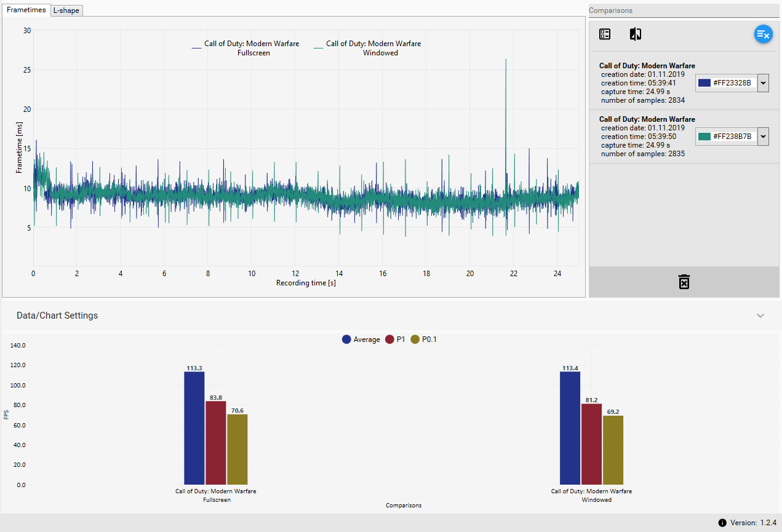This screenshot has height=532, width=782.
Task: Click the Data/Chart Settings header label
Action: [x=57, y=316]
